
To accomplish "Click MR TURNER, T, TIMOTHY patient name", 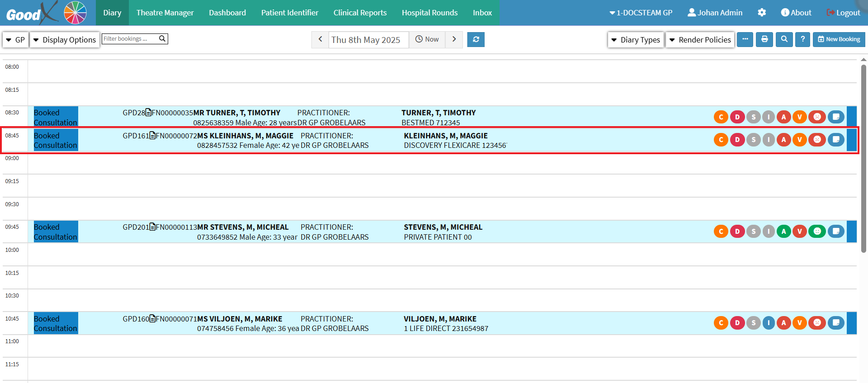I will pyautogui.click(x=236, y=113).
